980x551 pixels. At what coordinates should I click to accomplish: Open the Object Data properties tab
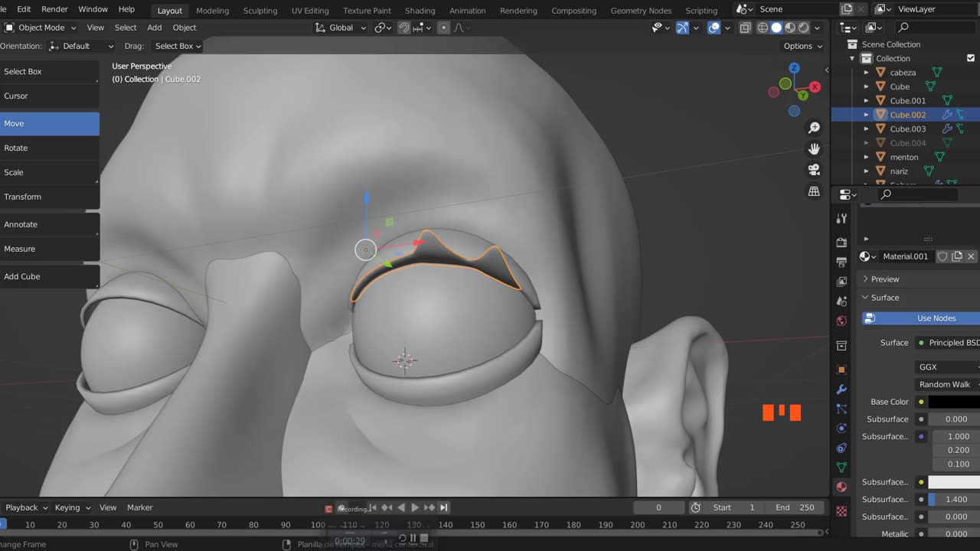click(x=841, y=467)
